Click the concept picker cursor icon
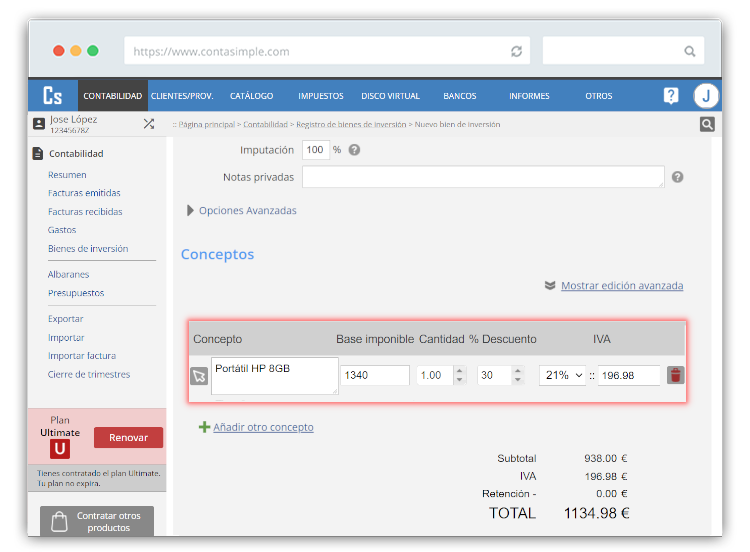750x552 pixels. pos(199,376)
